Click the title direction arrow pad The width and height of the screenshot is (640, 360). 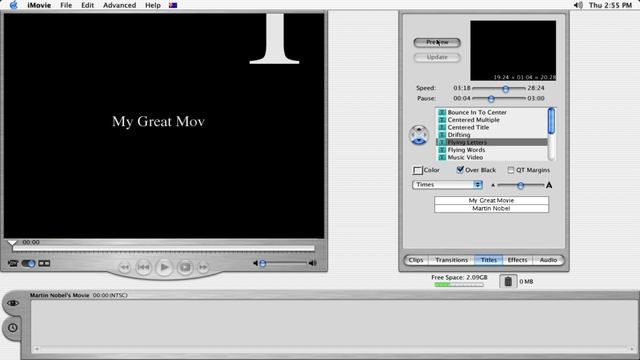419,135
